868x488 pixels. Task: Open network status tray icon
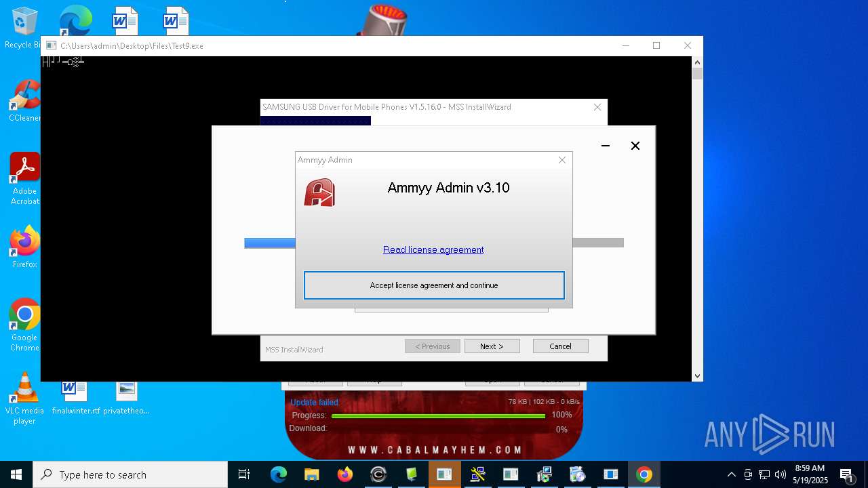point(764,474)
